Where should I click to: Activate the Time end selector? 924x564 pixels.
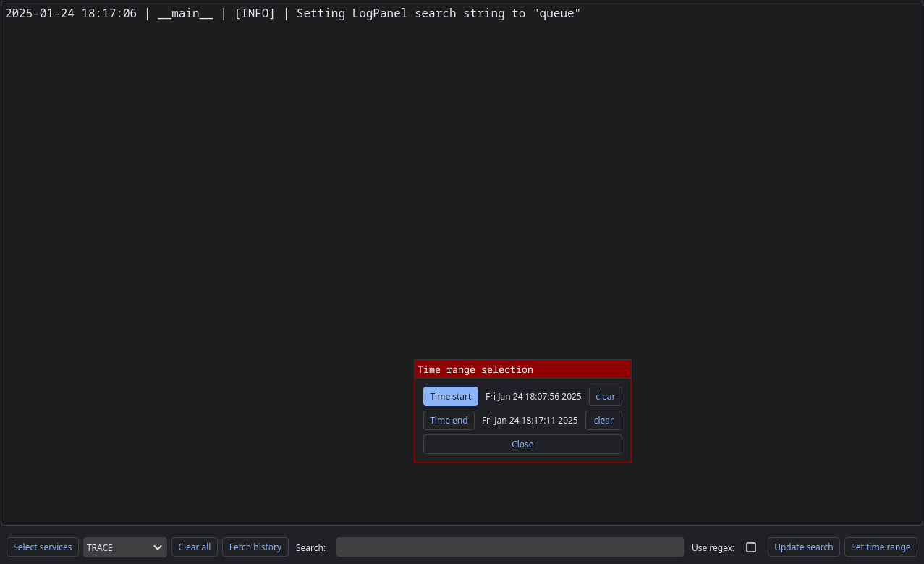[x=449, y=420]
